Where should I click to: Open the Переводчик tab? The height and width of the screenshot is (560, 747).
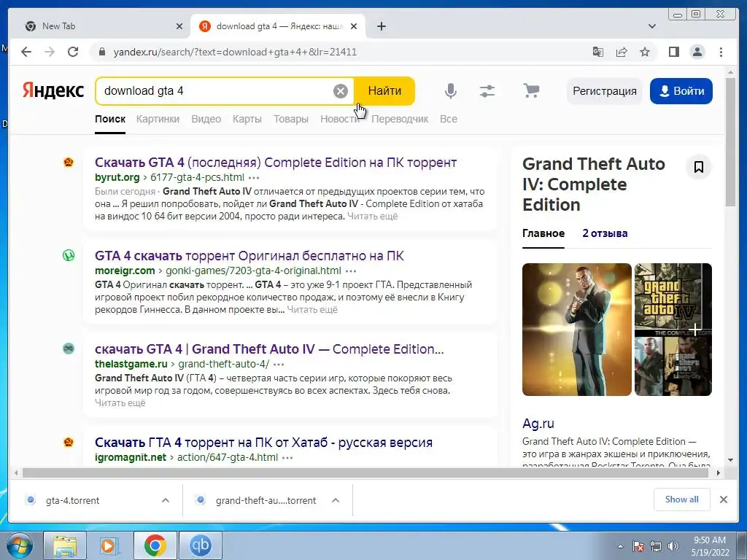pyautogui.click(x=400, y=119)
